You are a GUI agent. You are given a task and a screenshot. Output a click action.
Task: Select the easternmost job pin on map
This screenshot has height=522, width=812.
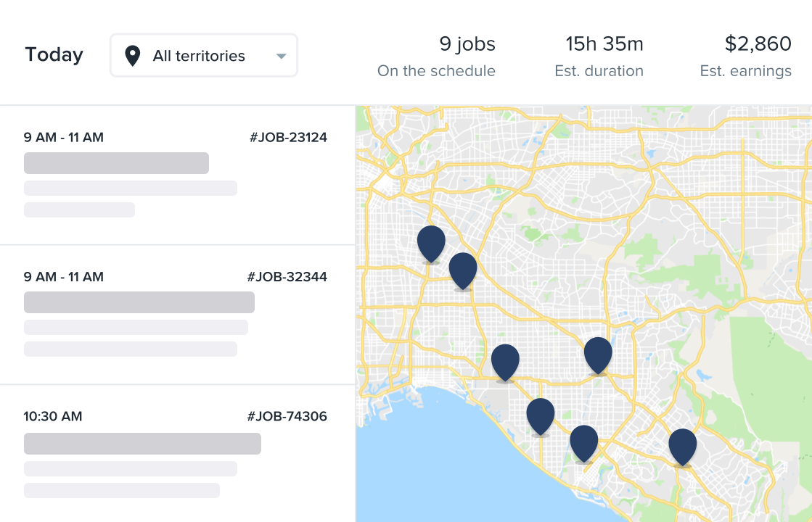682,444
